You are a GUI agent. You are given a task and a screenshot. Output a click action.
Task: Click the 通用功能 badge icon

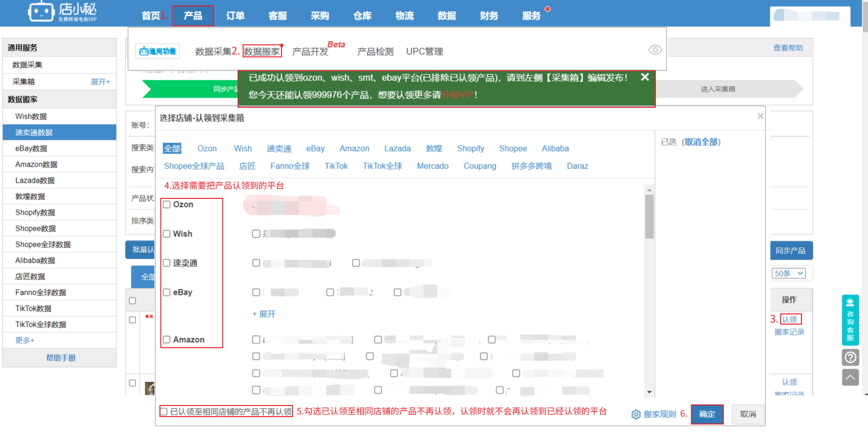click(x=158, y=51)
